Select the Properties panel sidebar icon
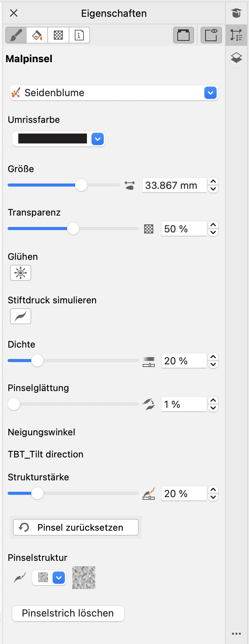 tap(236, 35)
